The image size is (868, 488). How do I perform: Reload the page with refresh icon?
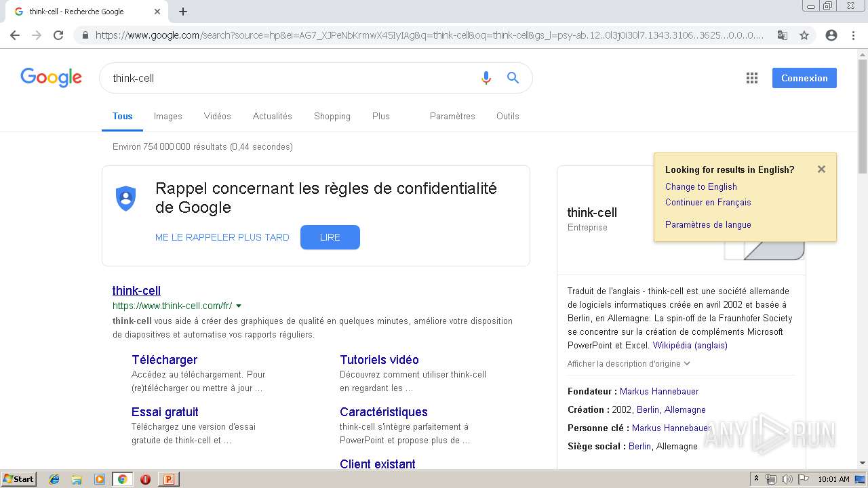coord(58,35)
